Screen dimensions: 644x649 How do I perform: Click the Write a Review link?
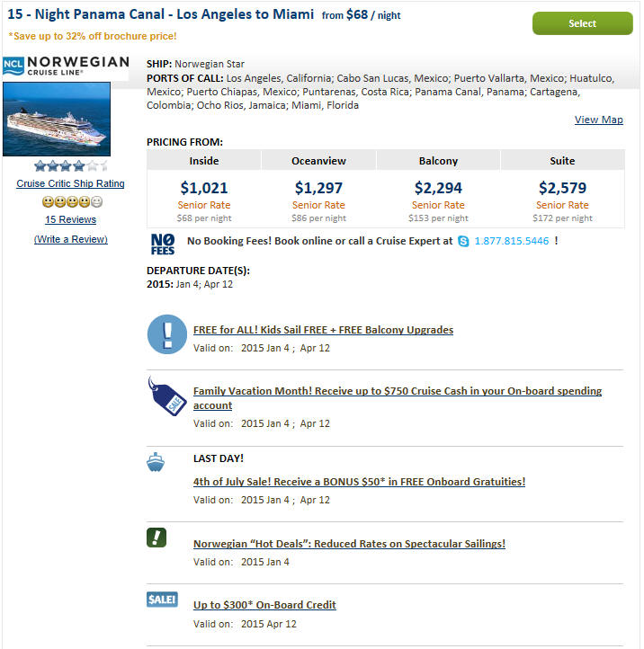pos(71,239)
